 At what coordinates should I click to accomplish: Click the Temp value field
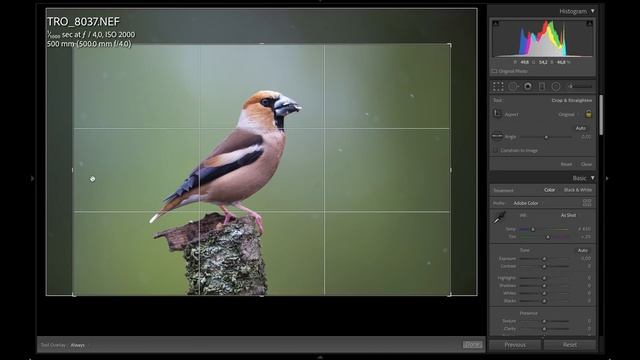[x=584, y=229]
